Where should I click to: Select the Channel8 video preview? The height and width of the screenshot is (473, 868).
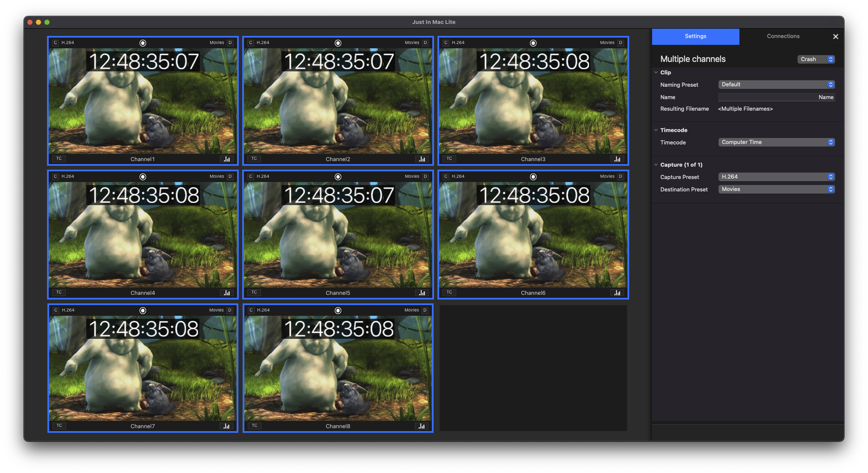pos(337,368)
